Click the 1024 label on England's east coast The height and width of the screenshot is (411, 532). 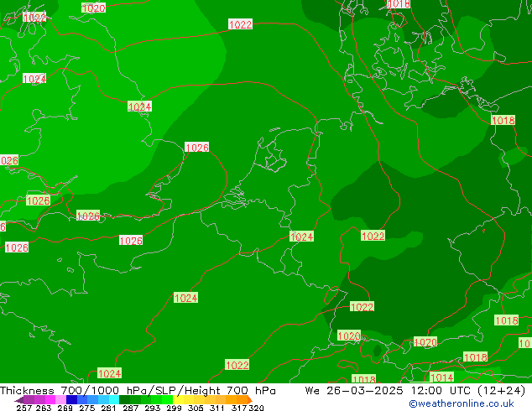pyautogui.click(x=139, y=107)
